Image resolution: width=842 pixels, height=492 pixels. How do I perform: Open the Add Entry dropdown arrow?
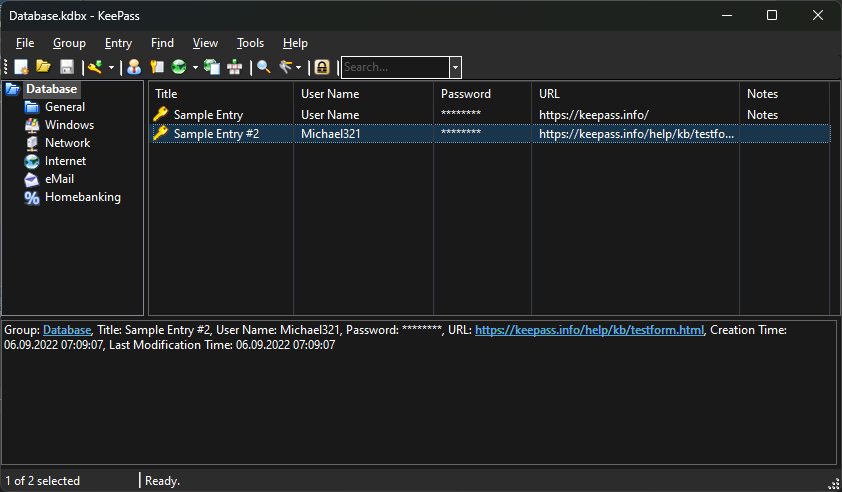[x=111, y=68]
